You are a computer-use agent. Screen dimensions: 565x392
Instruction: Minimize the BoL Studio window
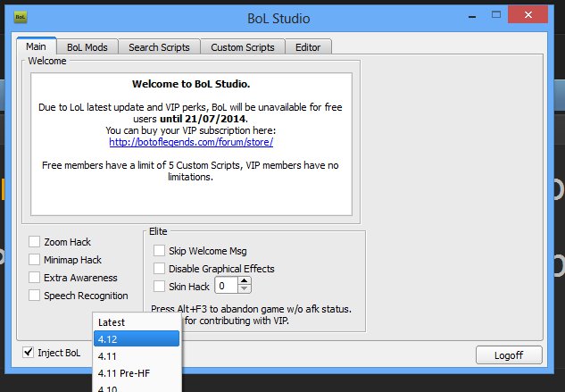472,16
